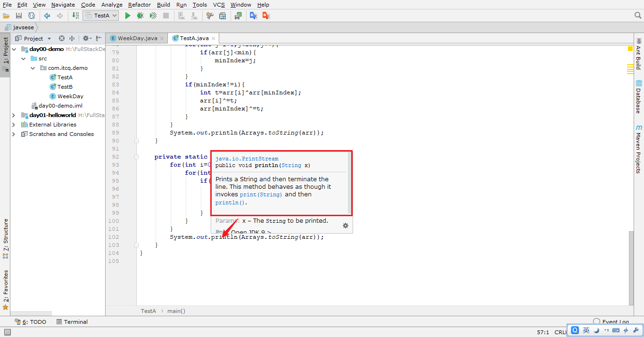Run TestA with the green play icon
Screen dimensions: 644x337
coord(127,16)
